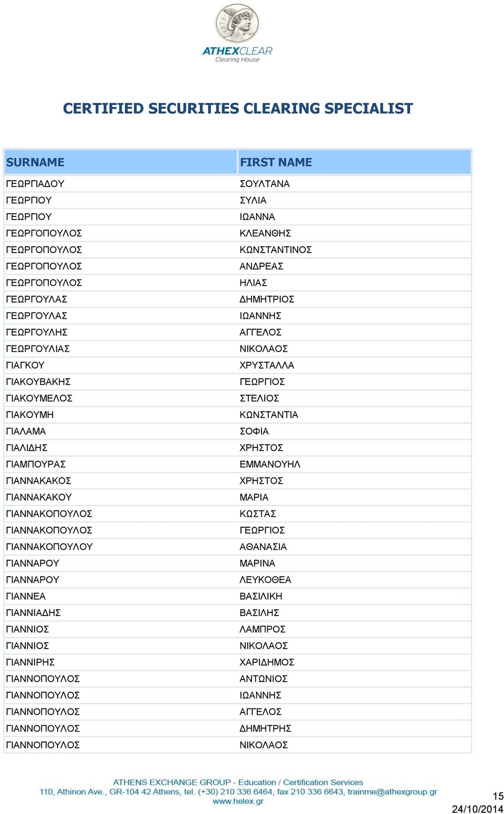Image resolution: width=504 pixels, height=814 pixels.
Task: Click surname ΓΕΩΡΓΟΥΛΗΣ
Action: pyautogui.click(x=37, y=332)
